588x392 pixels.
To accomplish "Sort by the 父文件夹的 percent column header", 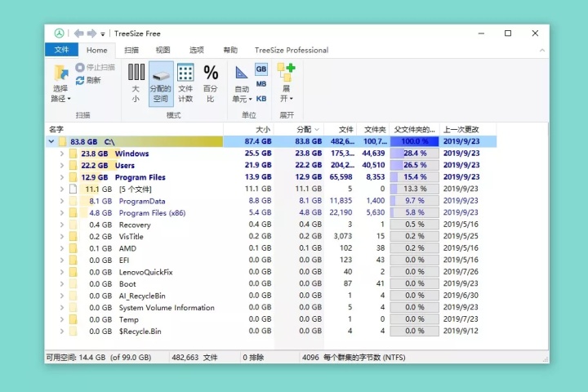I will pos(414,129).
